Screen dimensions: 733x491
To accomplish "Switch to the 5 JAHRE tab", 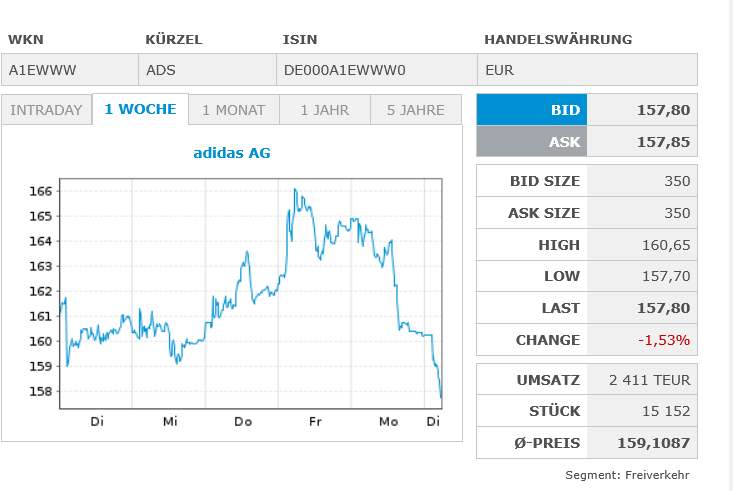I will click(415, 110).
